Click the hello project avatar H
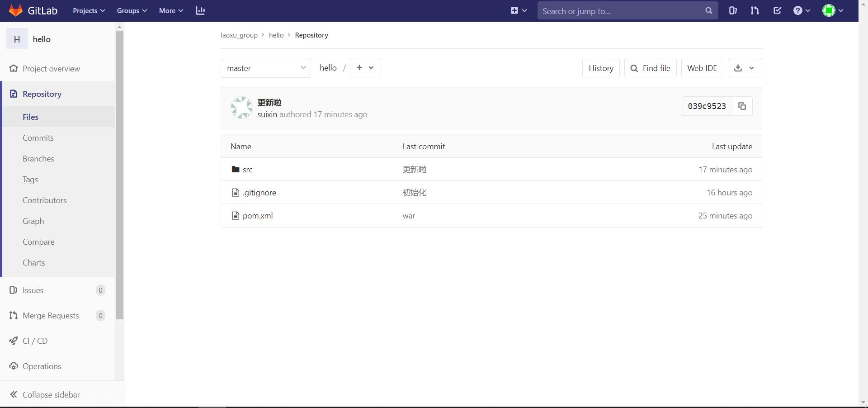 (17, 39)
